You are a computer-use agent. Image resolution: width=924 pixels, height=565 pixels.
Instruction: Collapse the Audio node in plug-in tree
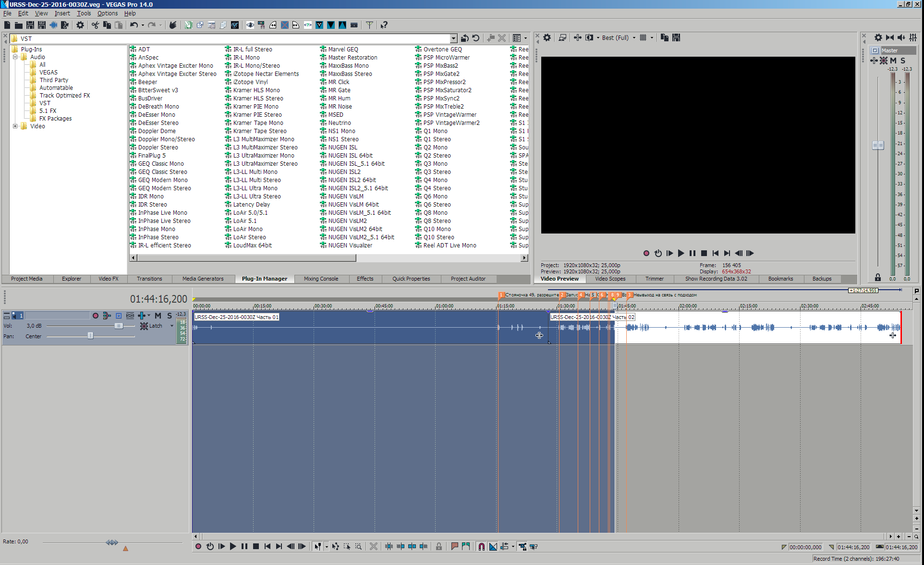coord(15,57)
